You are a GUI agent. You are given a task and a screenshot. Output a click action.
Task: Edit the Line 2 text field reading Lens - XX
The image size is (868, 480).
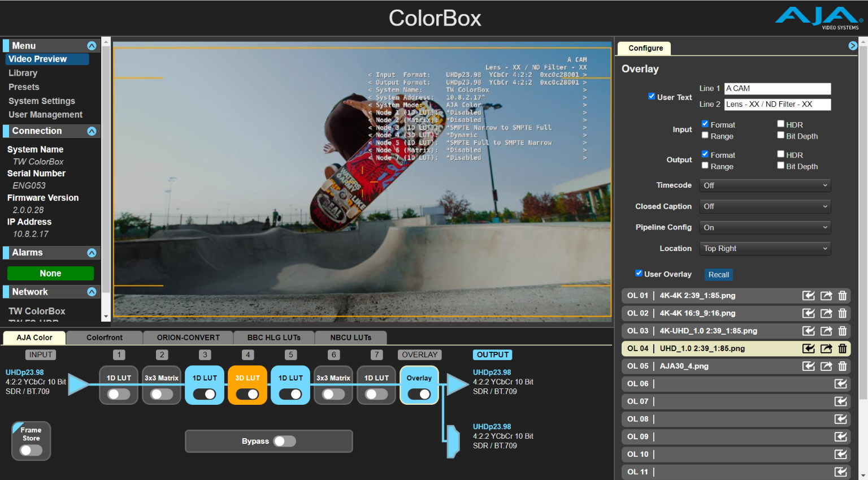tap(777, 104)
